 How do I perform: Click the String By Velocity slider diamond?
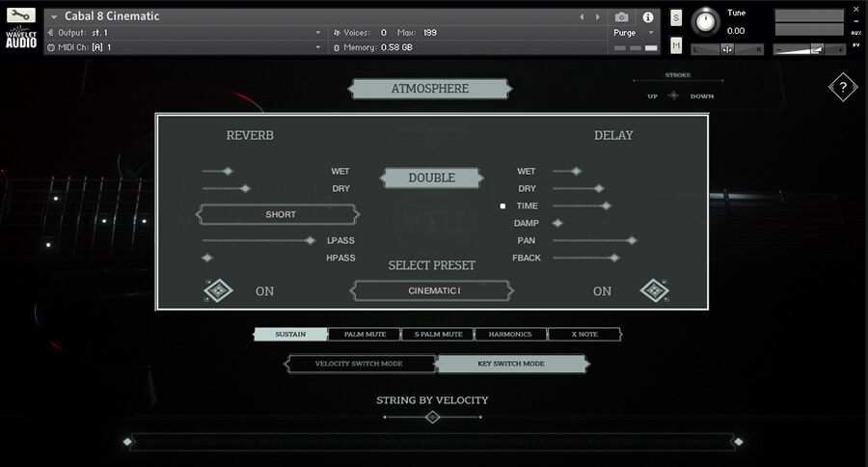pos(432,417)
